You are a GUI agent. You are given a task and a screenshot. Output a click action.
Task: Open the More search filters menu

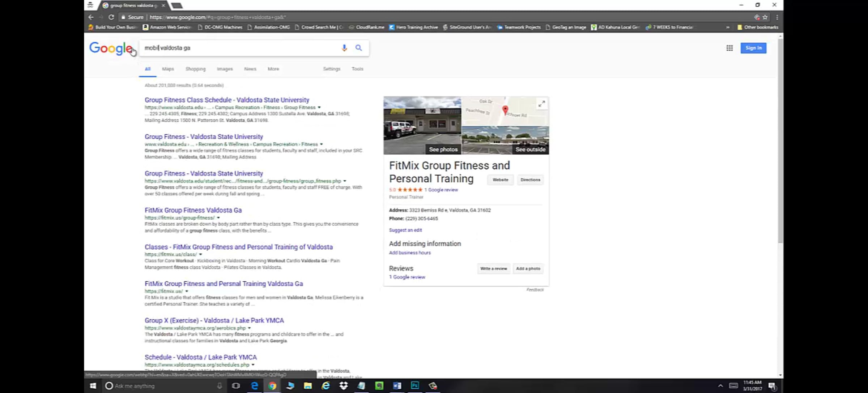coord(273,69)
